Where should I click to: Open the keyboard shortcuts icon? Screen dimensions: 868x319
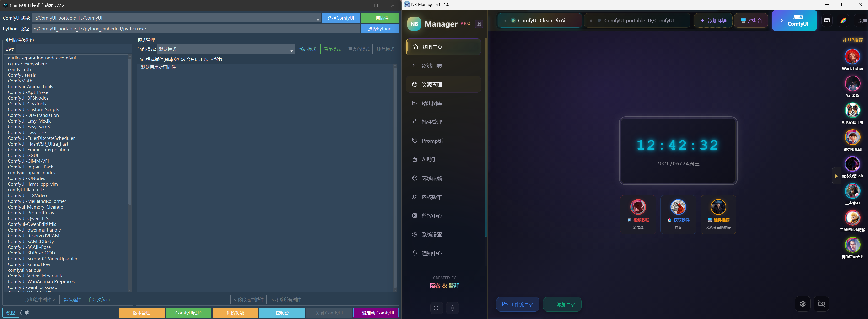click(x=827, y=21)
